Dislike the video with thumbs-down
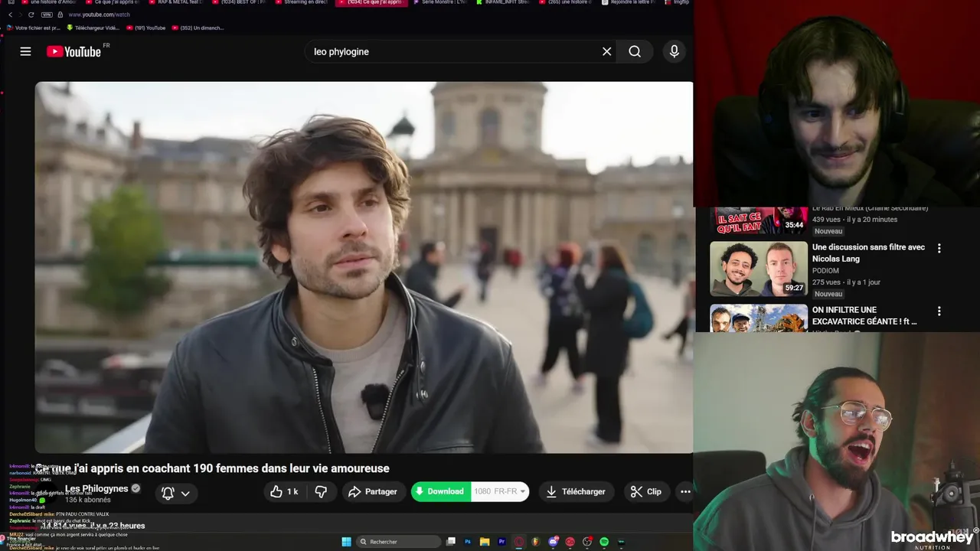The image size is (980, 551). pyautogui.click(x=321, y=491)
